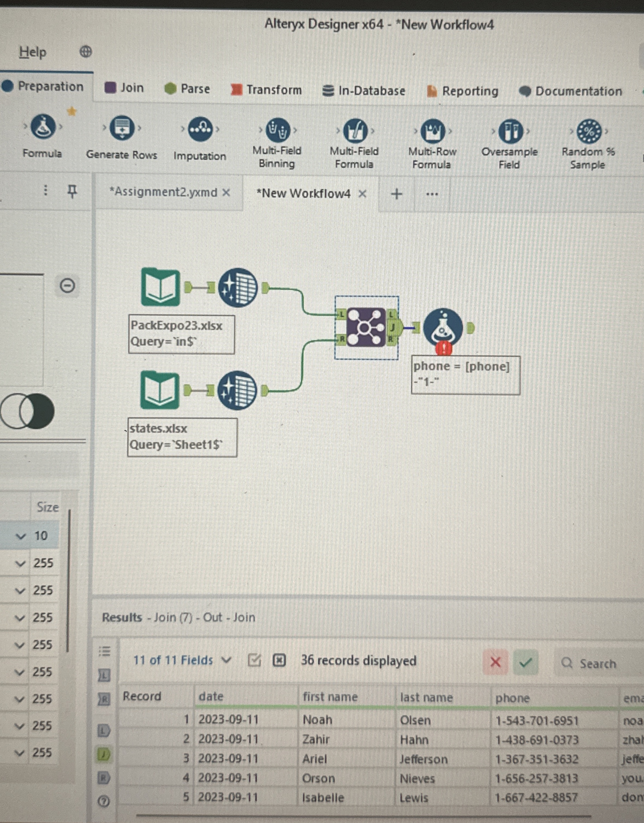The image size is (644, 823).
Task: Select the Multi-Row Formula tool
Action: pos(432,130)
